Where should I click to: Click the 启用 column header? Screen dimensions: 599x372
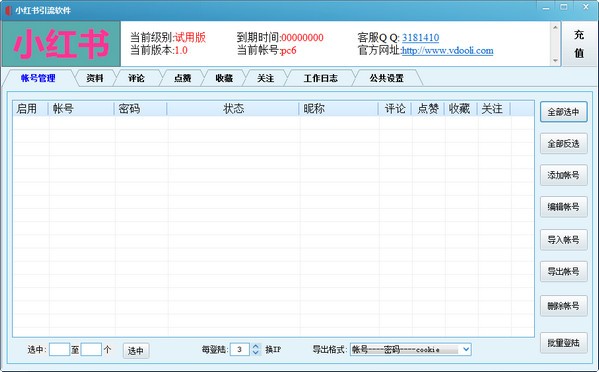(30, 108)
